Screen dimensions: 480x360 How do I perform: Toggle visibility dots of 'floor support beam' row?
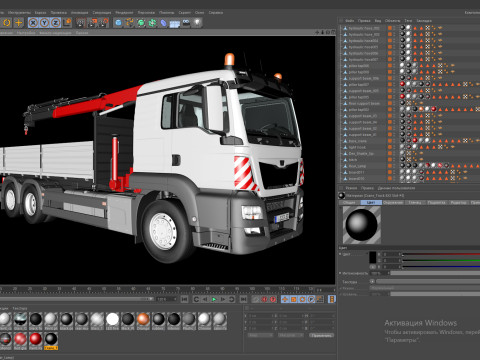[395, 103]
